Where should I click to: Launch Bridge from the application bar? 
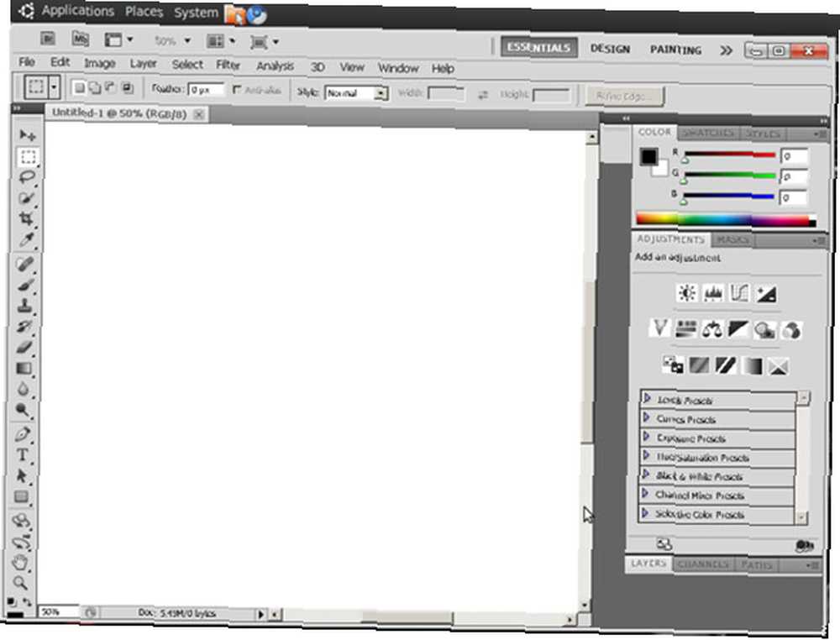tap(48, 39)
